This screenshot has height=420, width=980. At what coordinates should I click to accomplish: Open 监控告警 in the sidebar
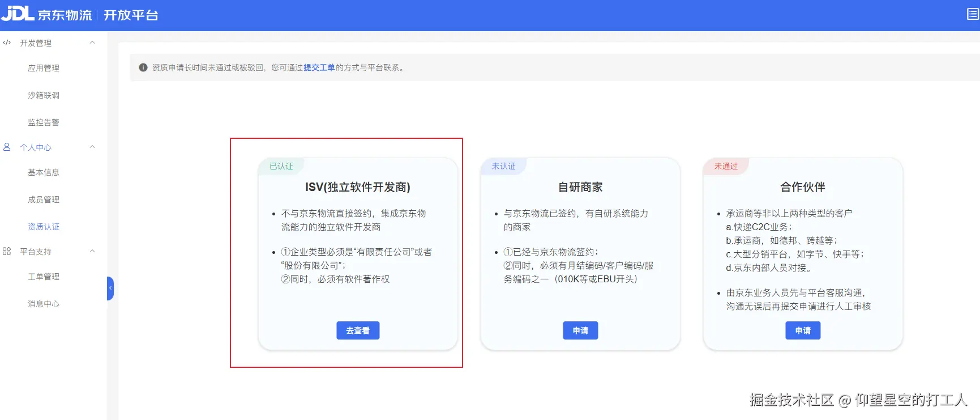pyautogui.click(x=44, y=122)
